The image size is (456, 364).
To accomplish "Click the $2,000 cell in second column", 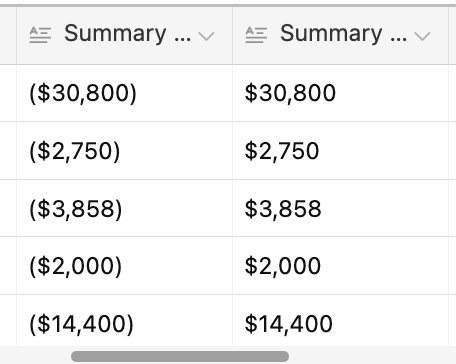I will click(x=340, y=266).
